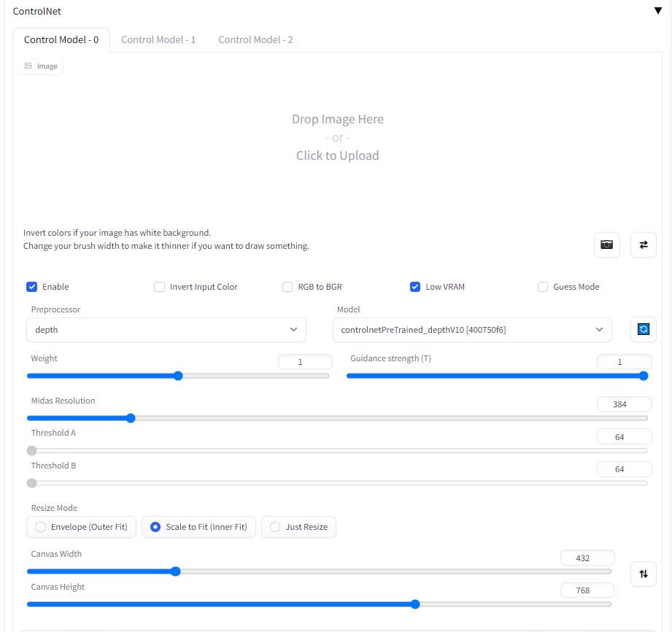The image size is (672, 632).
Task: Open the Model controlnetPreTrained_depthV10 dropdown
Action: pyautogui.click(x=472, y=330)
